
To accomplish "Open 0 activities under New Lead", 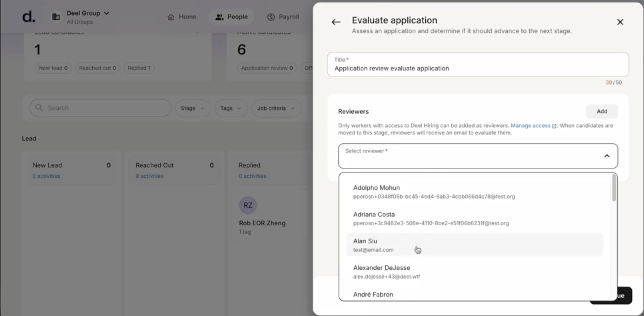I will tap(46, 176).
